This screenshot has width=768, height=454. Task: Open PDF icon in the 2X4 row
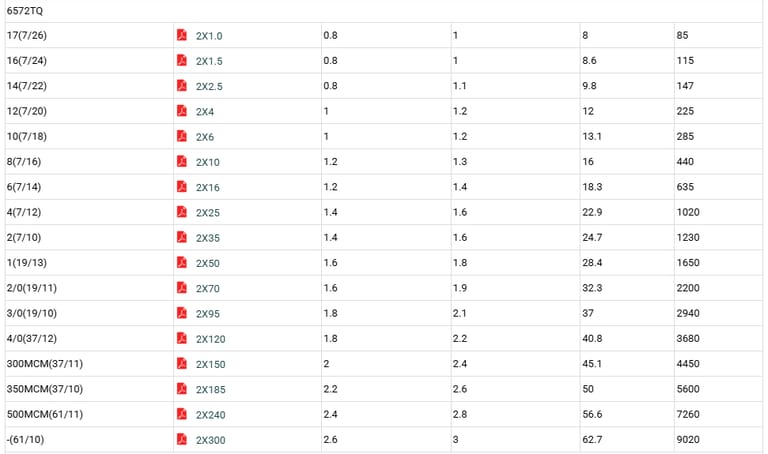[182, 110]
